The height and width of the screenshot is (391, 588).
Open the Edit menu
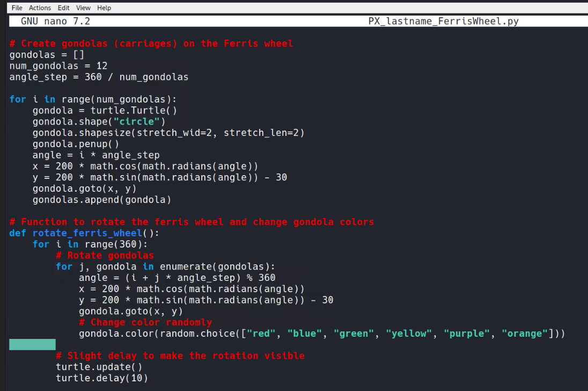tap(63, 8)
